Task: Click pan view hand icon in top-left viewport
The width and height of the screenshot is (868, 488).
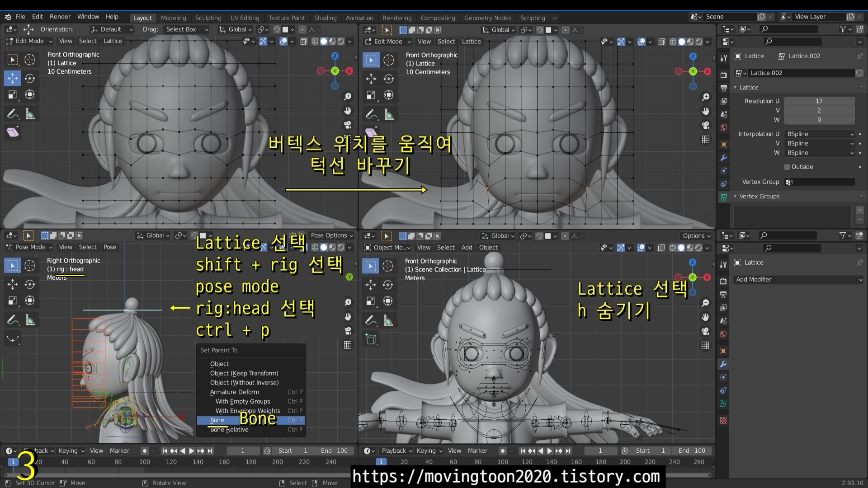Action: tap(348, 111)
